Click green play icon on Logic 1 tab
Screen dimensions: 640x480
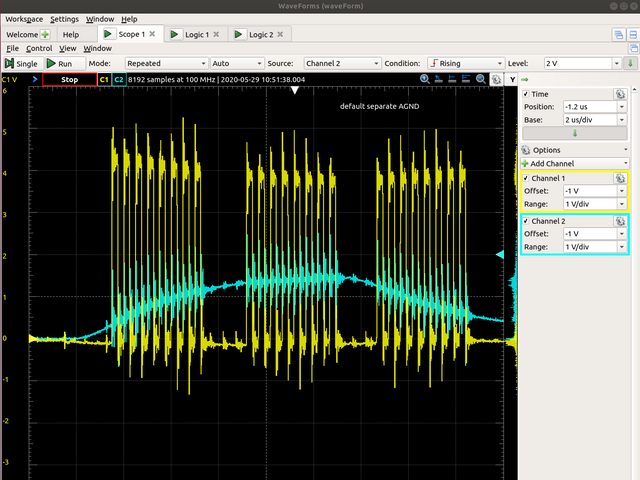point(174,34)
